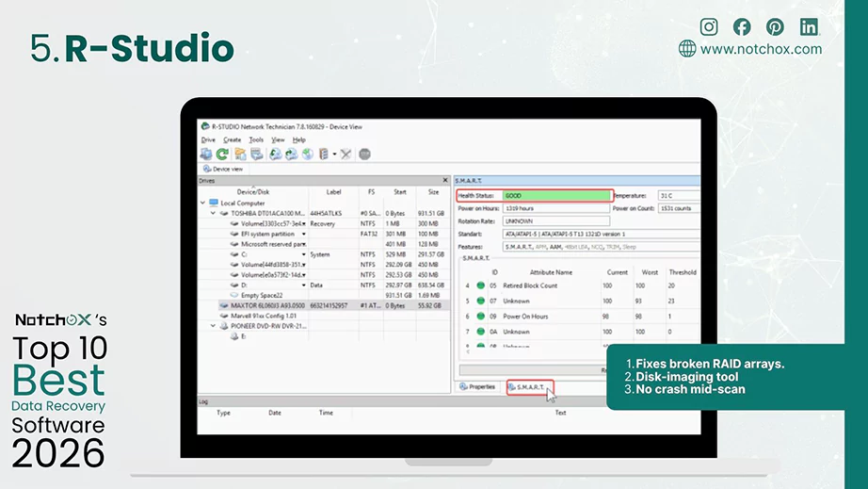Screen dimensions: 868x489
Task: Select the Retired Block Count attribute row
Action: pos(580,285)
